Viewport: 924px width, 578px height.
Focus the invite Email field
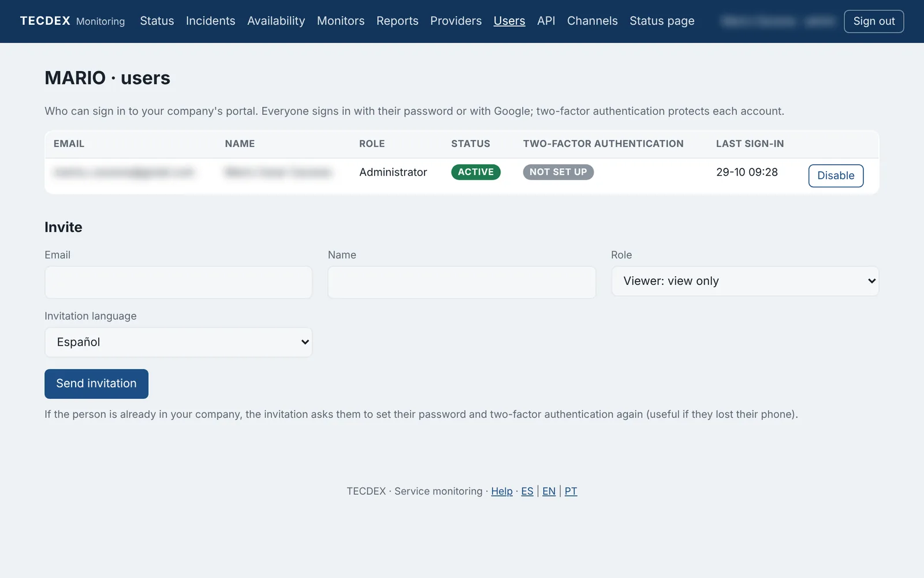tap(178, 282)
